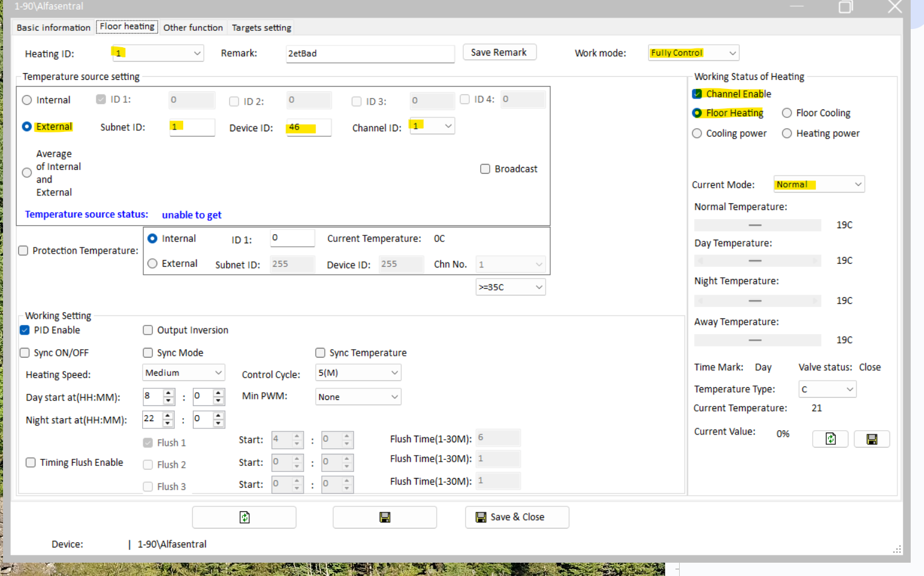Switch to the Other function tab
924x576 pixels.
[193, 28]
